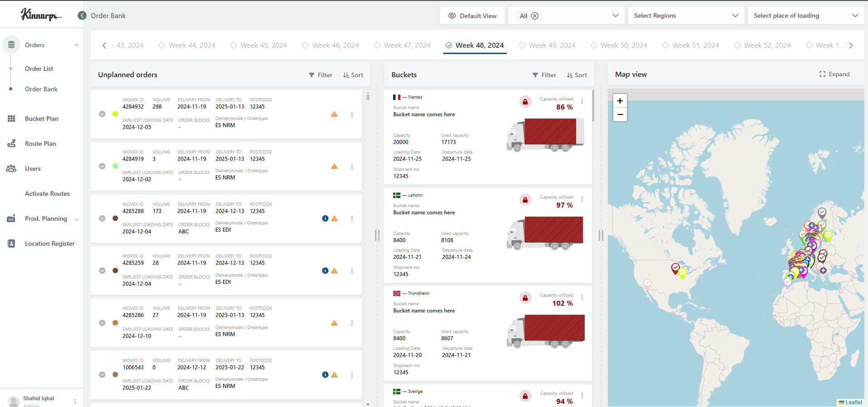Open the Select place of loading dropdown
Image resolution: width=868 pixels, height=407 pixels.
[x=806, y=15]
